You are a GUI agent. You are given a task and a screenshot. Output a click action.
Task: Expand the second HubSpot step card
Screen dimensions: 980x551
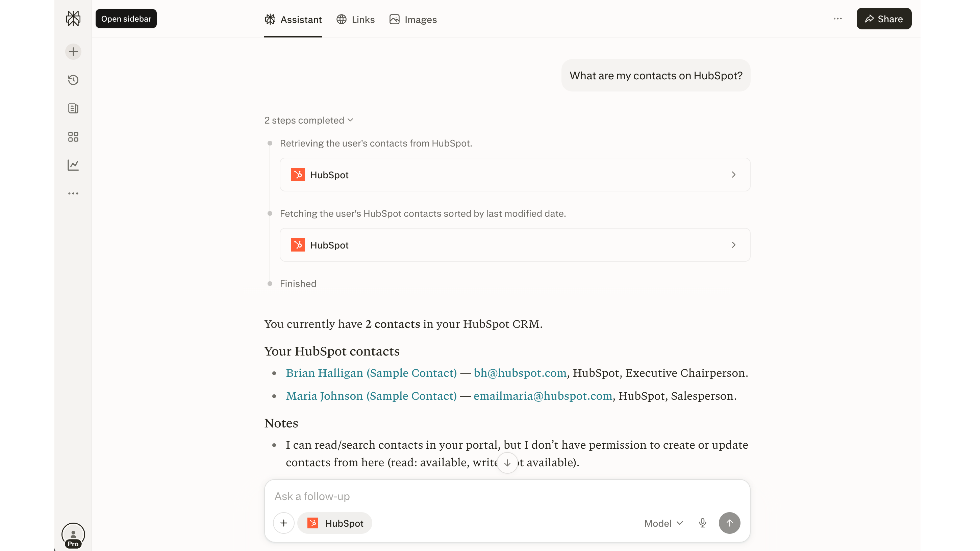click(515, 245)
